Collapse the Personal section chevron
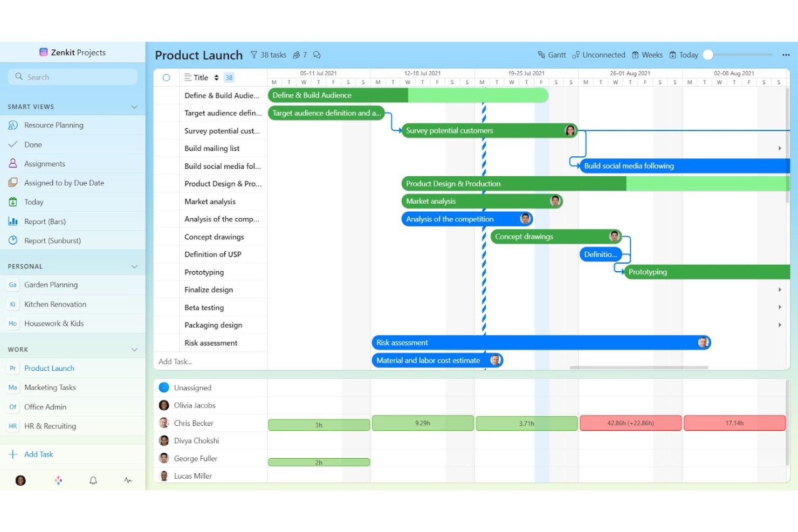 [x=134, y=266]
